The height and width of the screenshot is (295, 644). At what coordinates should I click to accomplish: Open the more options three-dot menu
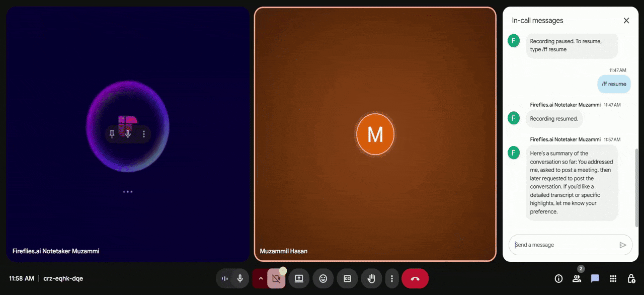392,278
